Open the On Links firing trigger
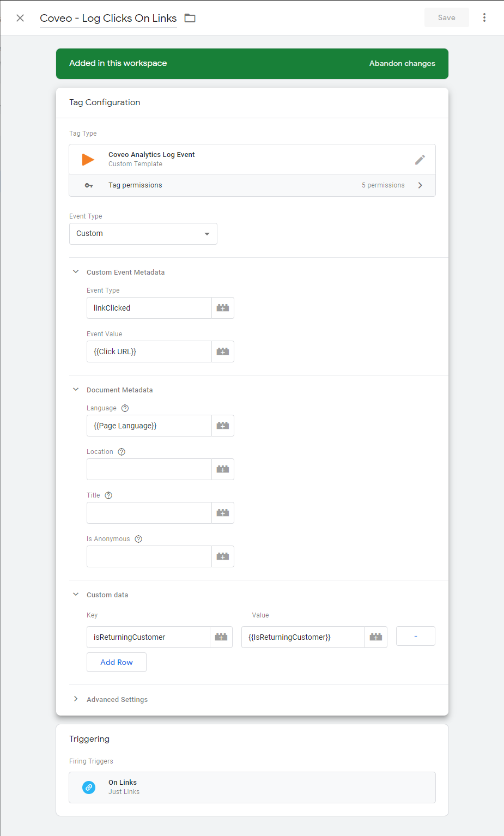Screen dimensions: 504x836 pos(252,787)
